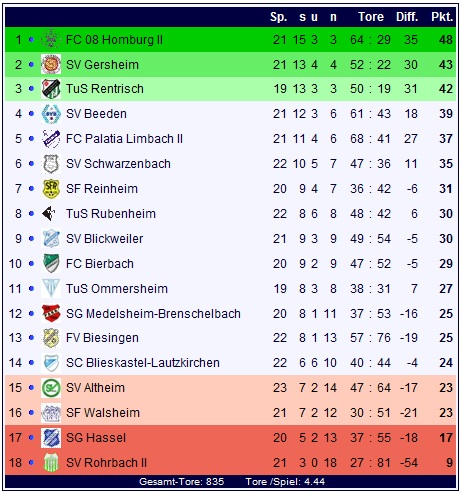This screenshot has height=495, width=462.
Task: Open the SV Beeden team link
Action: click(96, 114)
